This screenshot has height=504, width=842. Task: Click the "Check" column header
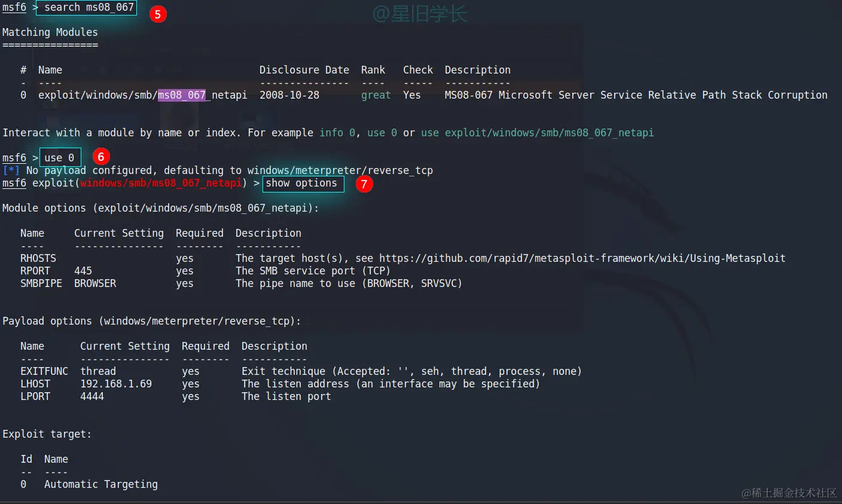(417, 70)
